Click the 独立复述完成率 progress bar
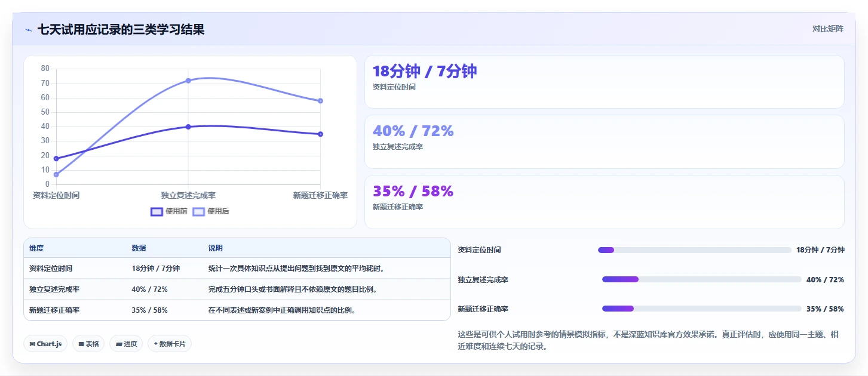This screenshot has height=376, width=868. [x=702, y=279]
